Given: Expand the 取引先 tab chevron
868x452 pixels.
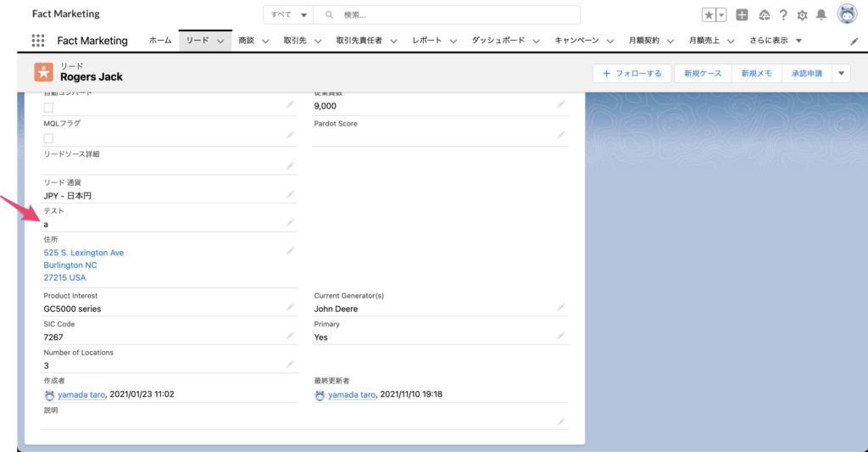Looking at the screenshot, I should pyautogui.click(x=318, y=41).
